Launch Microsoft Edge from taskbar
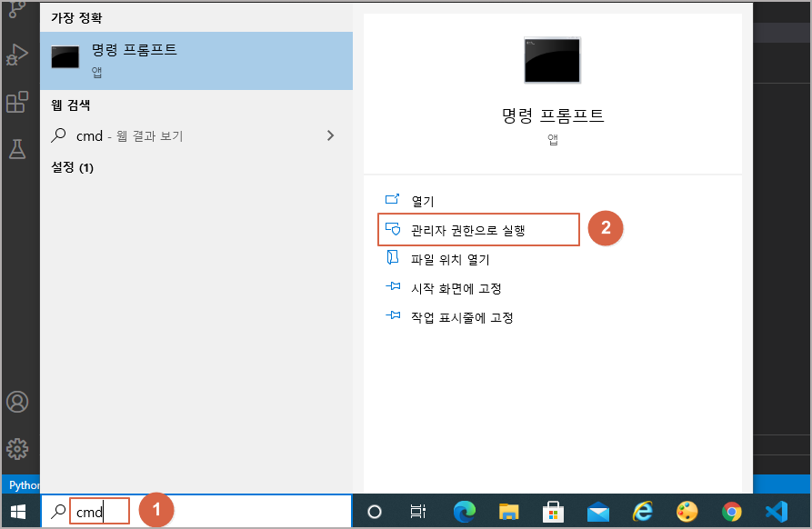The width and height of the screenshot is (812, 529). point(465,512)
